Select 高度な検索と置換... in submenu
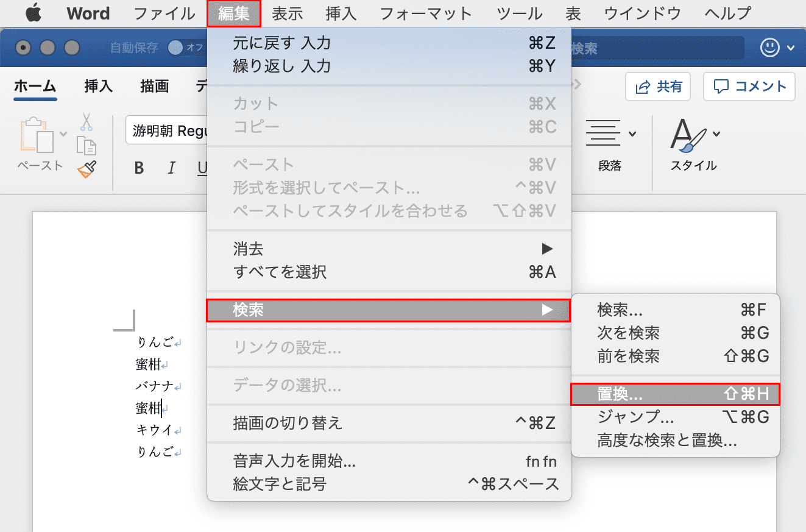The height and width of the screenshot is (532, 806). point(676,441)
